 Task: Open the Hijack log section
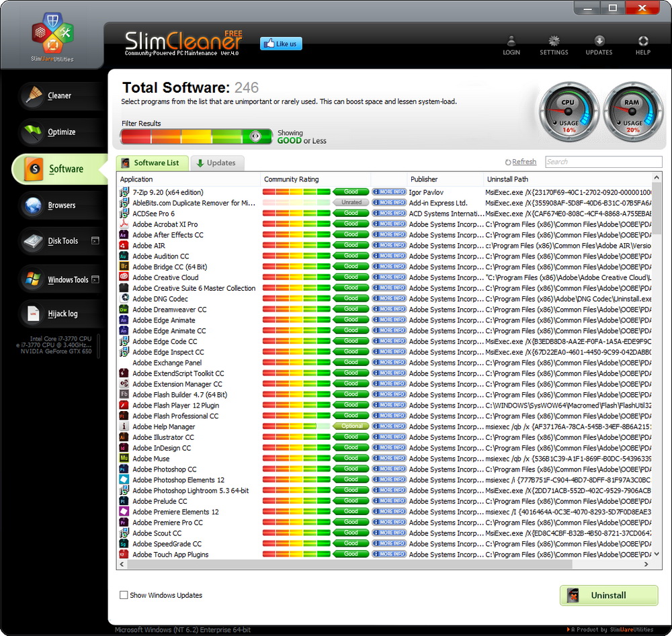[62, 314]
